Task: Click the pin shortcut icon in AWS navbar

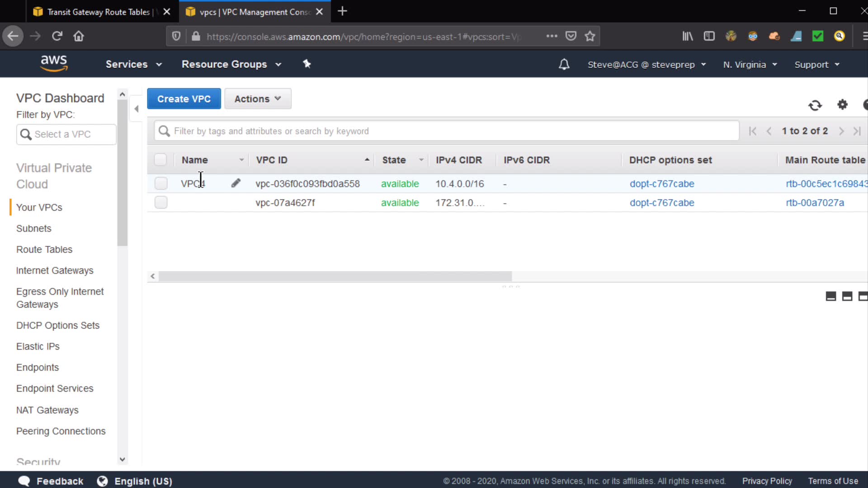Action: (307, 64)
